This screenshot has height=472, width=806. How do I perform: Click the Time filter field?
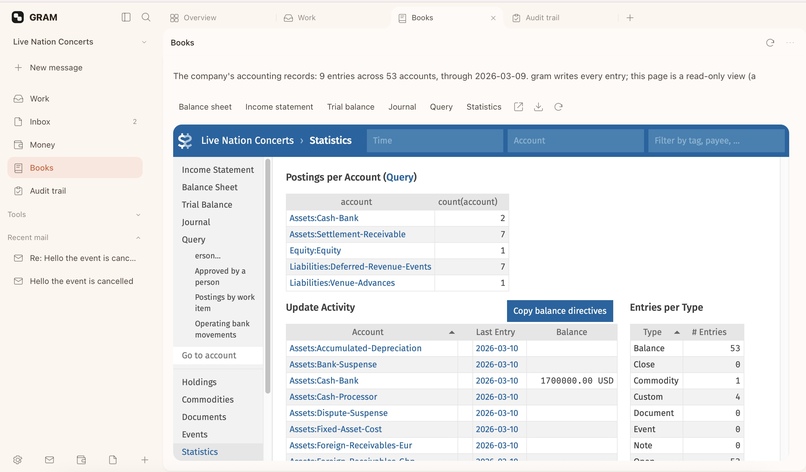pyautogui.click(x=435, y=140)
